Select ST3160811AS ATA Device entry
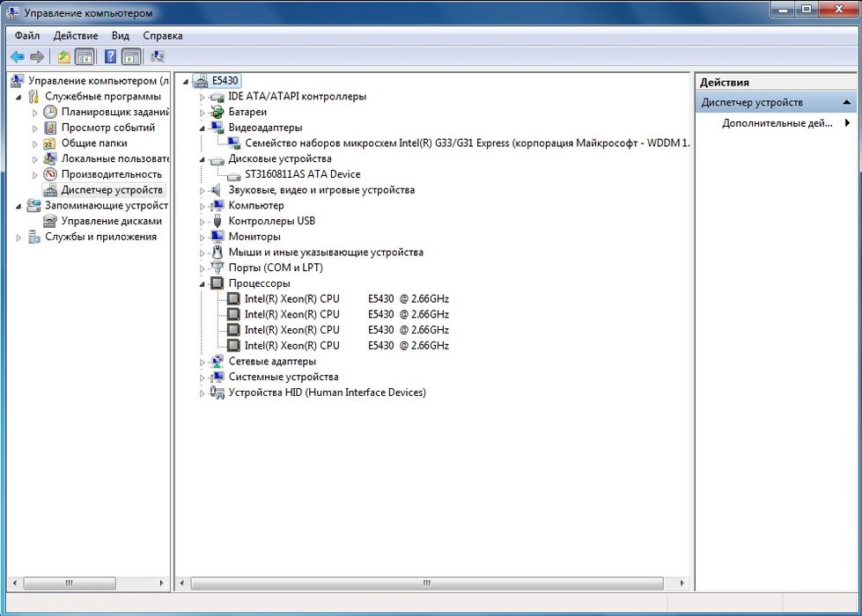 (x=302, y=174)
